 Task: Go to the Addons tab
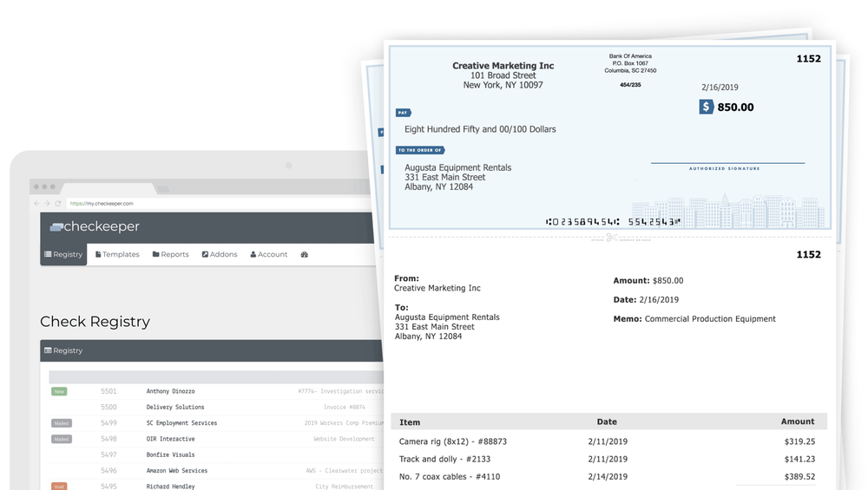click(220, 254)
